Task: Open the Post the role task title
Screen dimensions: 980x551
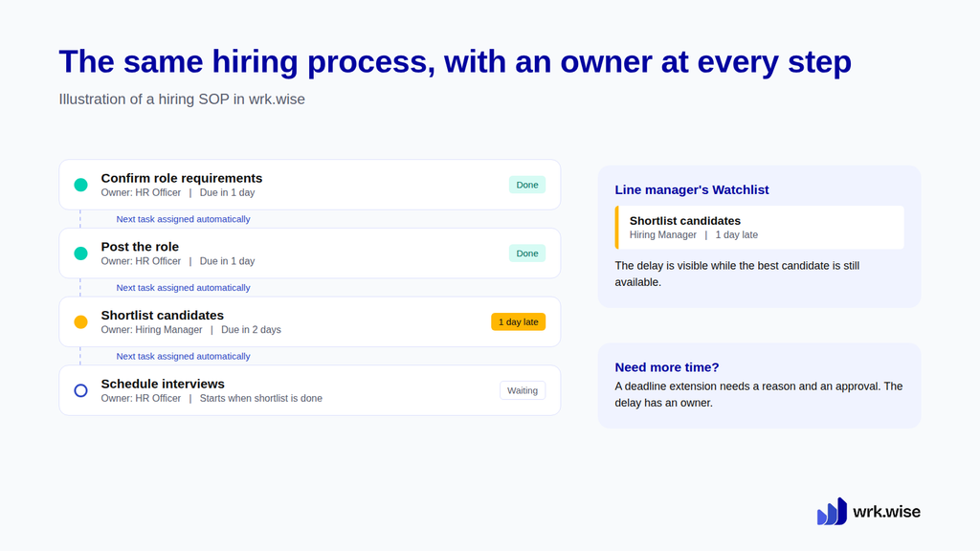Action: point(140,247)
